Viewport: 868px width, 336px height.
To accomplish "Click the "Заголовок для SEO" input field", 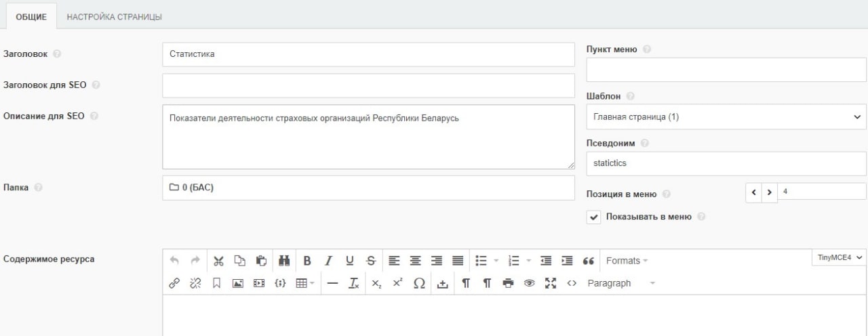I will point(368,85).
